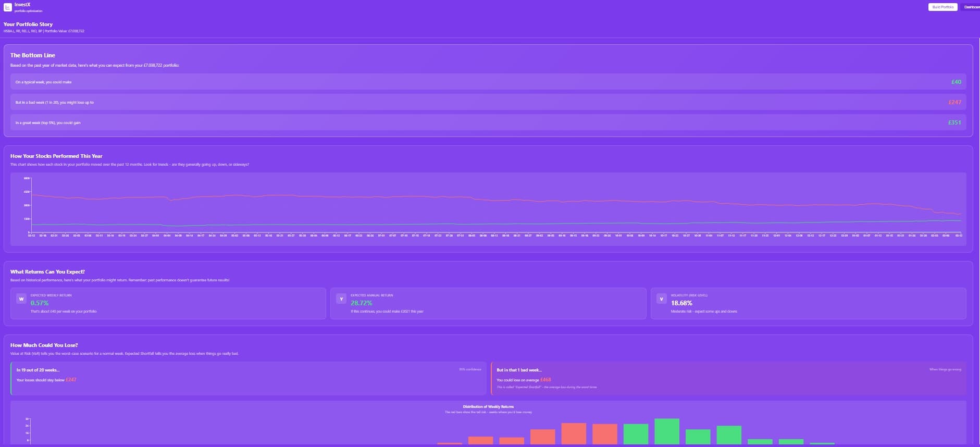Click the tallest red histogram bar
The width and height of the screenshot is (980, 447).
[x=573, y=433]
